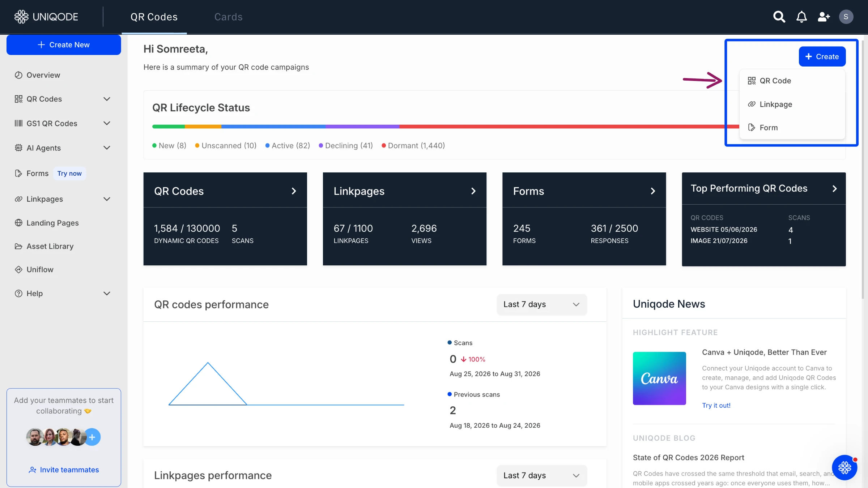Click the Create New button

pyautogui.click(x=64, y=45)
